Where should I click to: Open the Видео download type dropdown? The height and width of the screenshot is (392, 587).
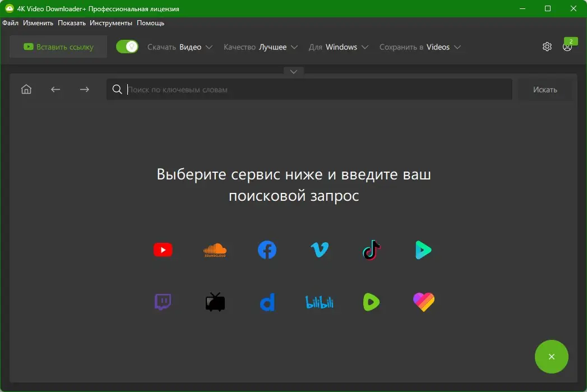tap(195, 47)
